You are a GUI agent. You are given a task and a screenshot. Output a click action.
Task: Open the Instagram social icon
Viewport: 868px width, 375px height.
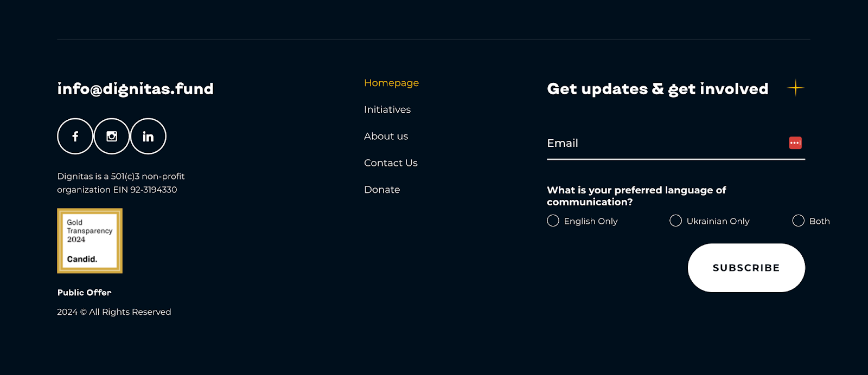tap(112, 136)
